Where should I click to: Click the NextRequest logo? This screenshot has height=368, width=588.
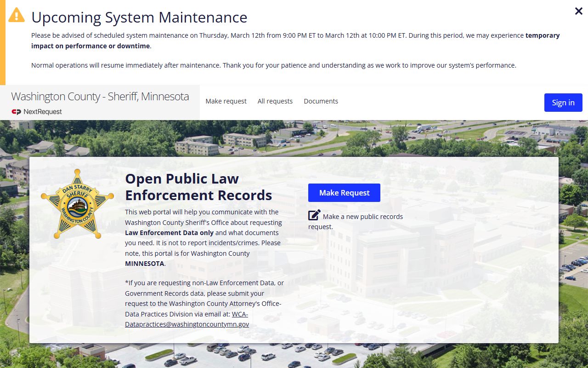[37, 112]
